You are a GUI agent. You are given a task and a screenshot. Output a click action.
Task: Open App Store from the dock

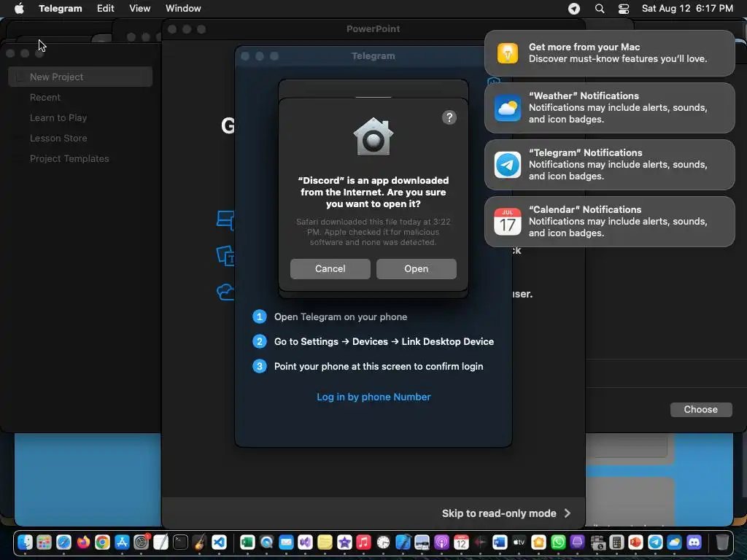(122, 542)
